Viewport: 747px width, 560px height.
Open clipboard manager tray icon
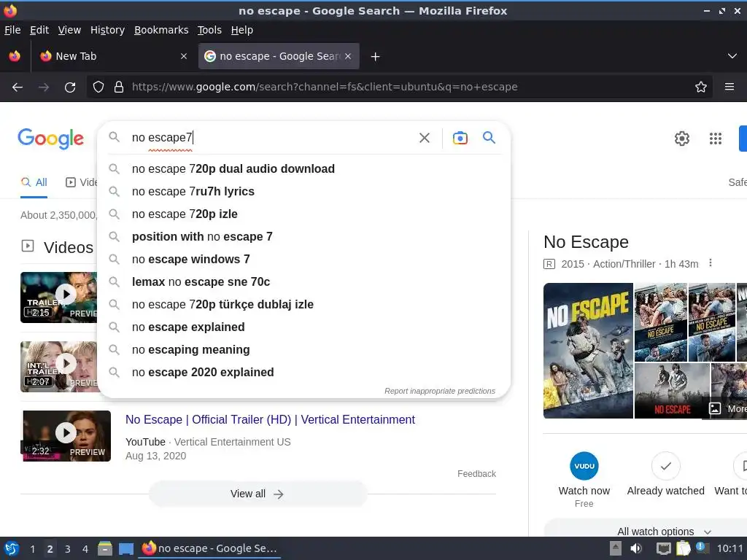(683, 548)
